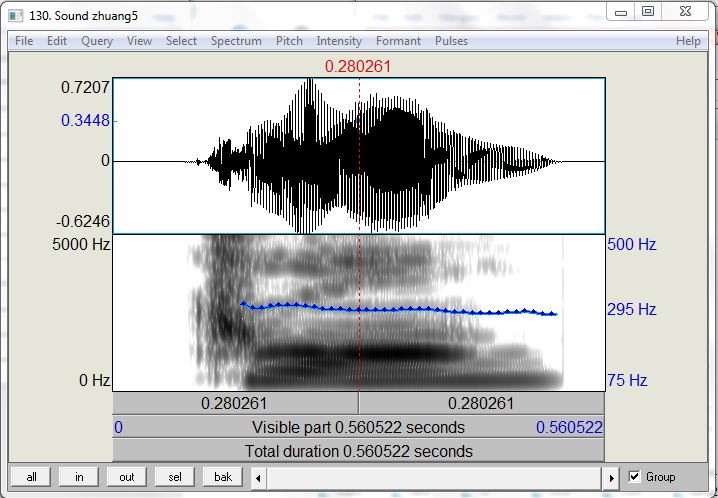Click the 'out' zoom button
This screenshot has height=498, width=718.
pyautogui.click(x=126, y=477)
